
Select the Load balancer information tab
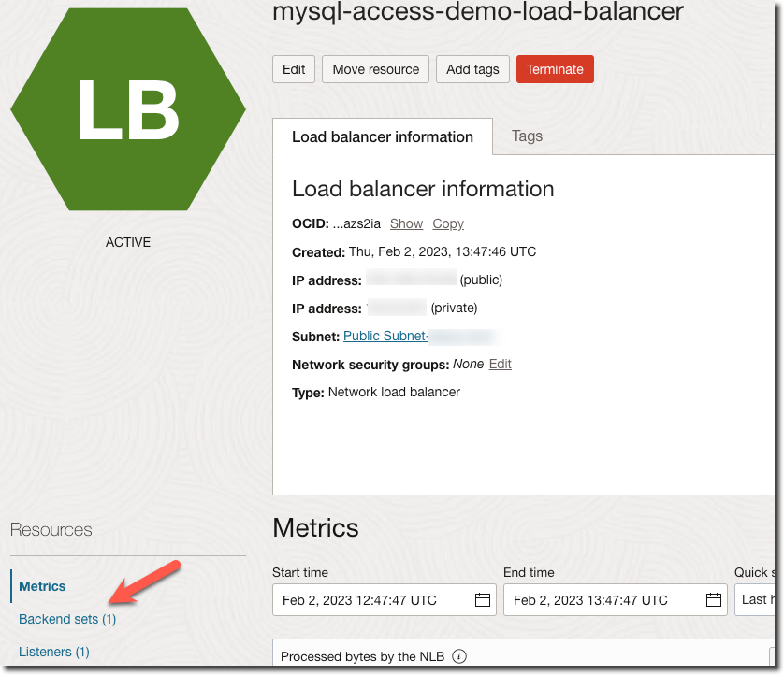382,136
